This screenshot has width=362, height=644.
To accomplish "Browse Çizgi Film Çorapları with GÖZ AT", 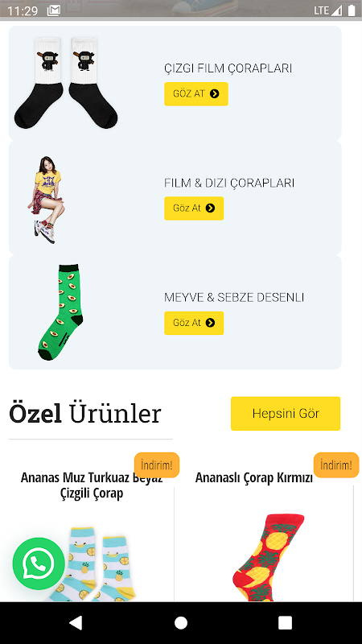I will tap(196, 93).
